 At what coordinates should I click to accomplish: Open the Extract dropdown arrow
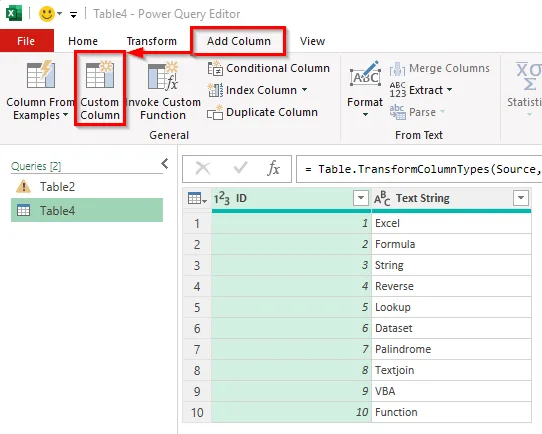[449, 89]
